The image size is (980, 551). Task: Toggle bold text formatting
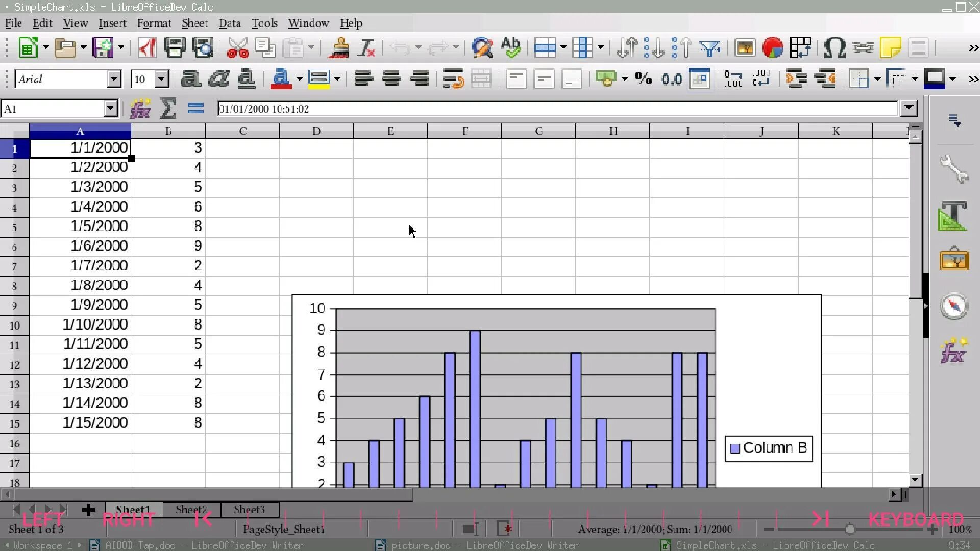(190, 79)
